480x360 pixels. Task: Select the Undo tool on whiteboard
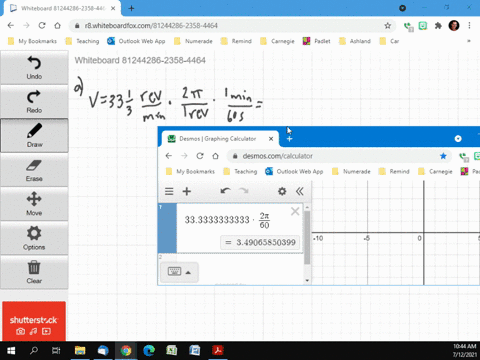coord(34,68)
